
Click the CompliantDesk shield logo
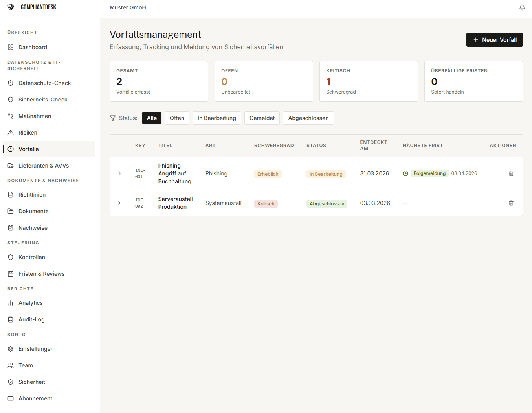(11, 7)
